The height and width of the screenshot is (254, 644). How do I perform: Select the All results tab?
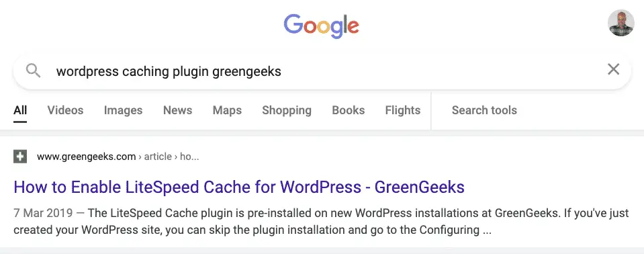click(x=20, y=110)
